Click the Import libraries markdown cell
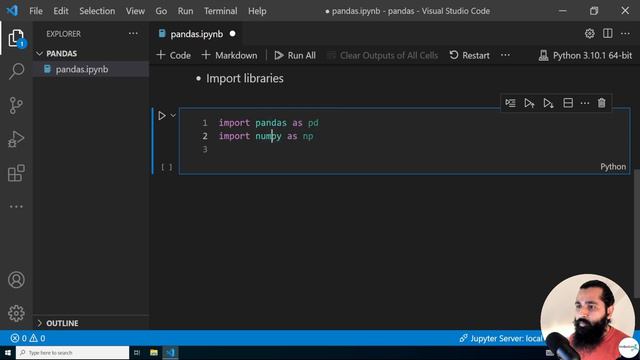This screenshot has width=640, height=360. click(x=244, y=78)
